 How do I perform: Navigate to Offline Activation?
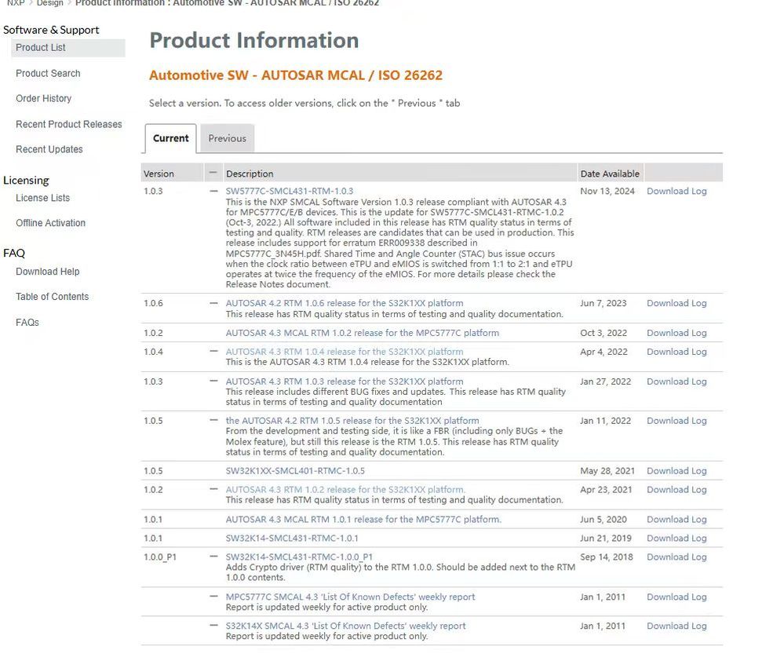(x=50, y=223)
